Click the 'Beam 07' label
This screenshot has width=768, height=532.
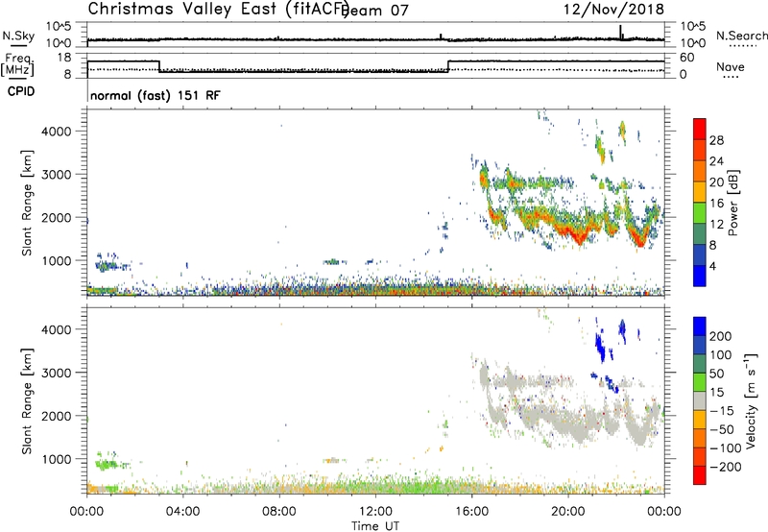pos(376,11)
